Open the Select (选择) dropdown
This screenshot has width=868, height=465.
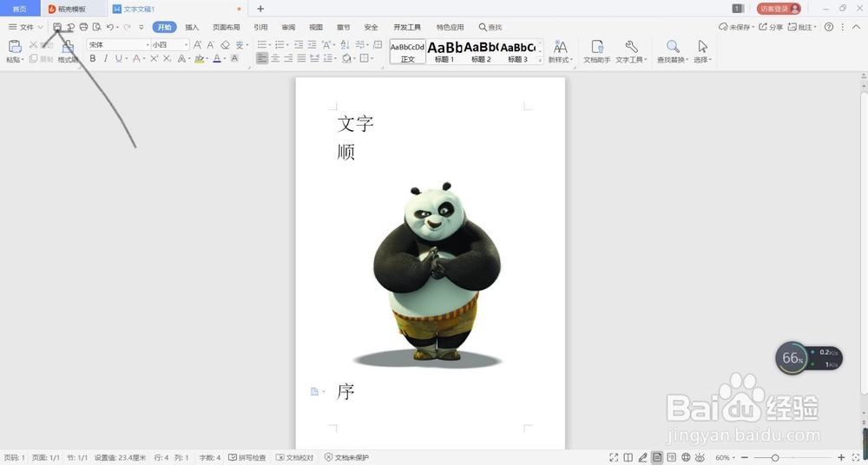[x=703, y=60]
